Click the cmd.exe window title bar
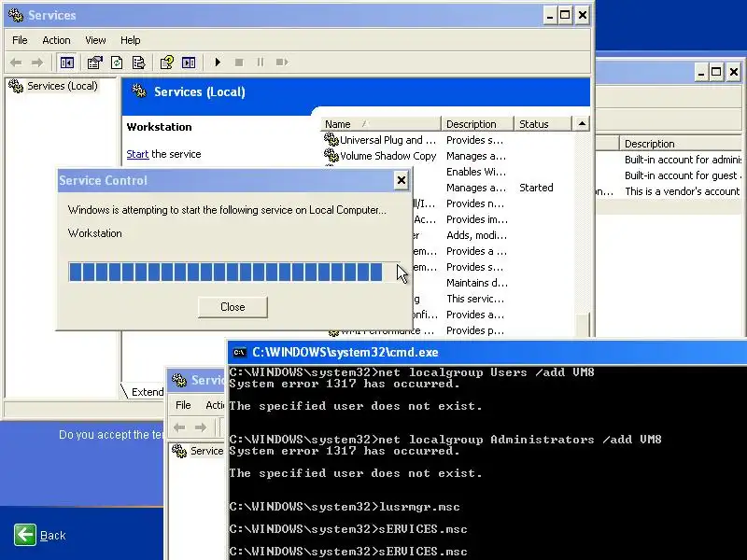 click(486, 353)
